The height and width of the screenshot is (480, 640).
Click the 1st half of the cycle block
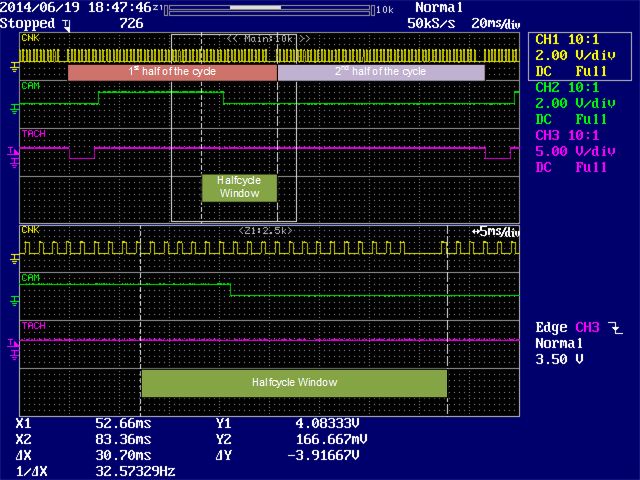172,72
